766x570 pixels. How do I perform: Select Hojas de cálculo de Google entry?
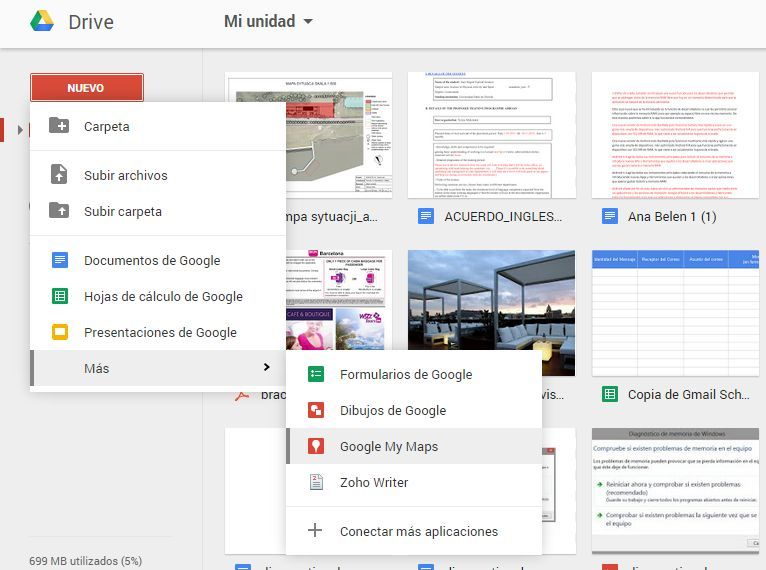point(158,296)
